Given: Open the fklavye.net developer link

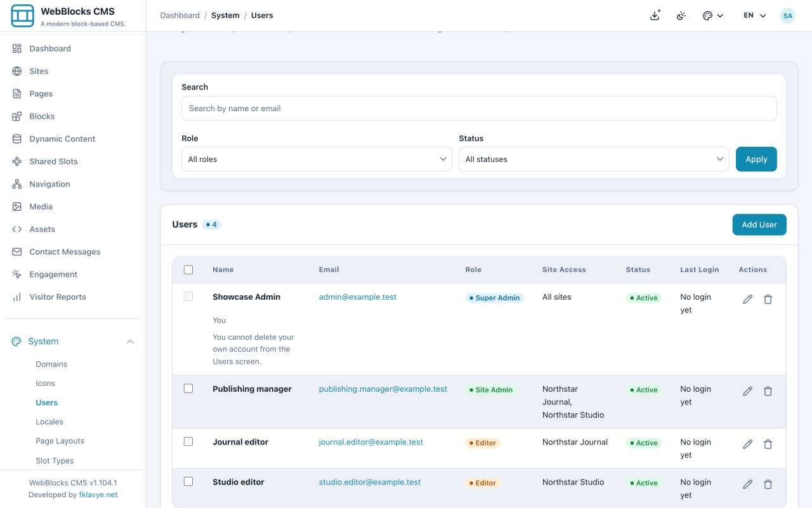Looking at the screenshot, I should (x=98, y=495).
